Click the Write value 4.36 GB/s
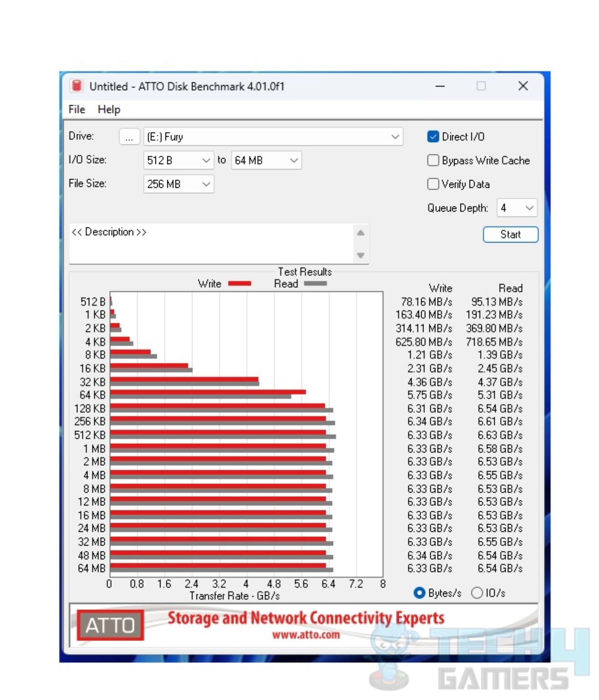The height and width of the screenshot is (700, 599). click(x=430, y=382)
